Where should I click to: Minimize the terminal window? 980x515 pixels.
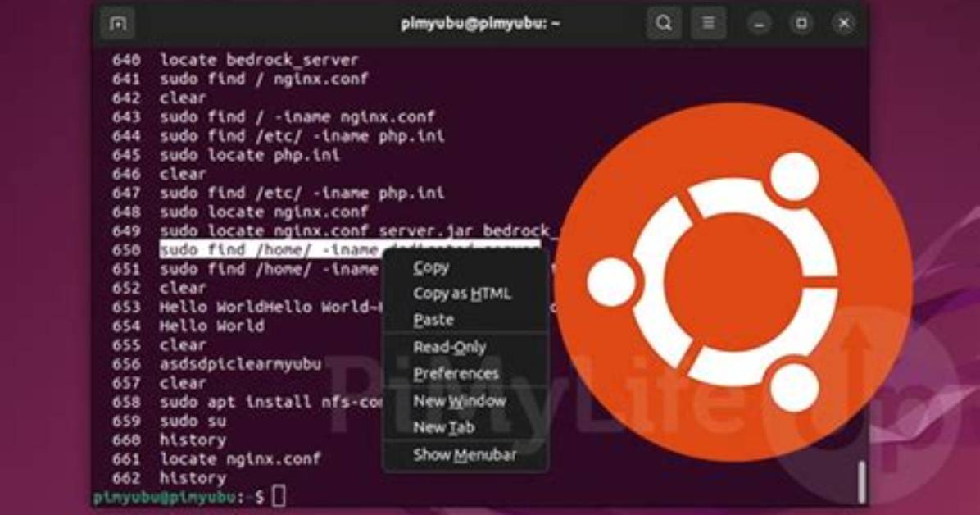pyautogui.click(x=760, y=24)
